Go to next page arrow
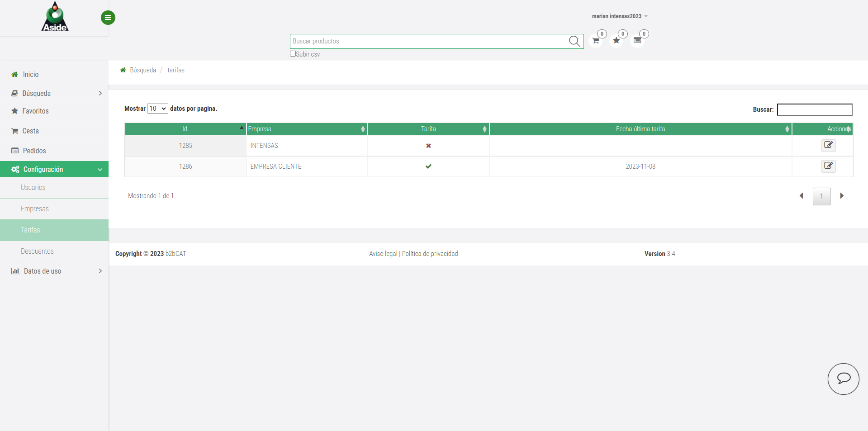868x431 pixels. pyautogui.click(x=842, y=196)
